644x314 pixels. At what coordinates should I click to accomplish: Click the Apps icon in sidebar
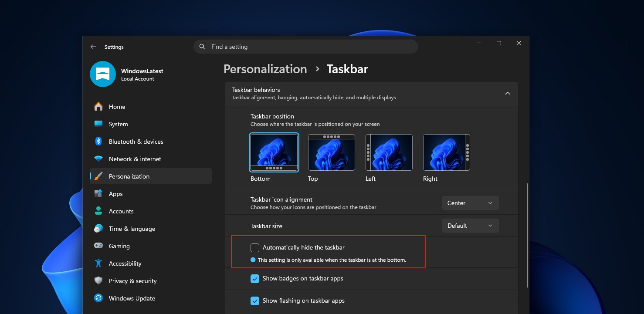click(98, 194)
